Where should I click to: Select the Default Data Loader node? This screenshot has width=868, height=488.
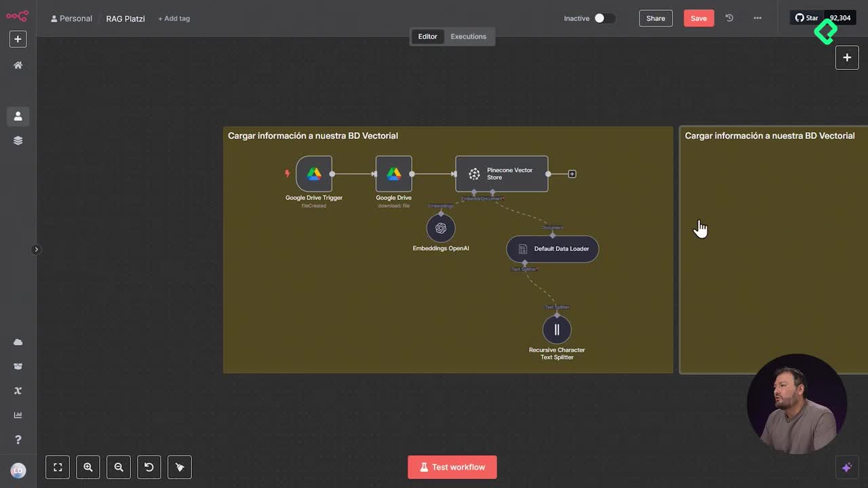(552, 249)
